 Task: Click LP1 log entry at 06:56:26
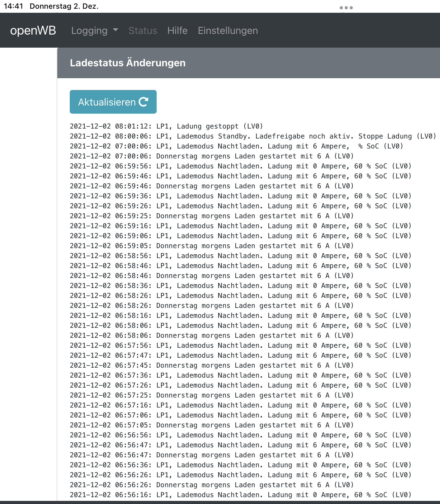tap(241, 475)
